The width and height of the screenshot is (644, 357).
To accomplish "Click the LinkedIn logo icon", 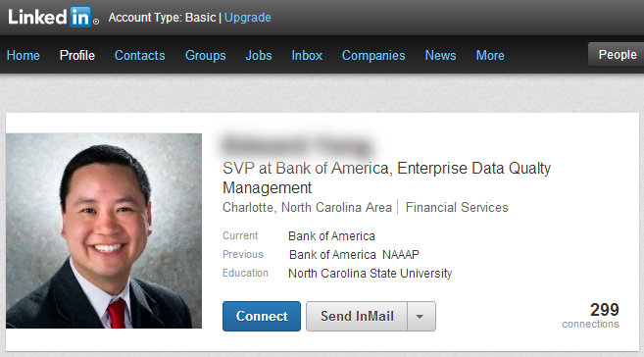I will tap(53, 18).
